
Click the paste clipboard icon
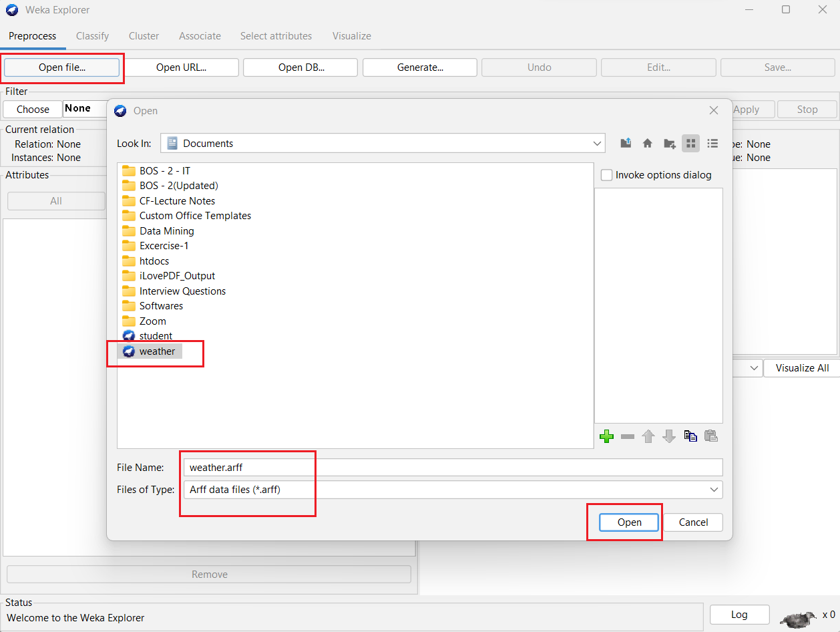pos(711,436)
